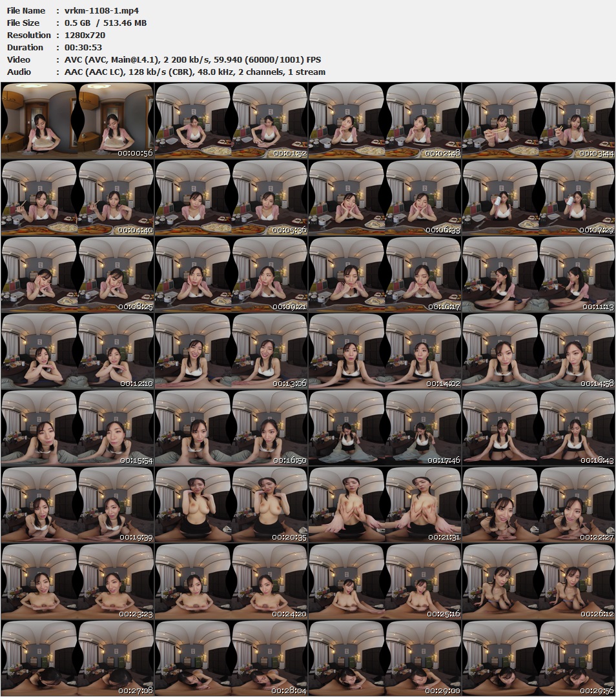Select the frame at 00:06:33
The width and height of the screenshot is (616, 697).
pos(385,197)
